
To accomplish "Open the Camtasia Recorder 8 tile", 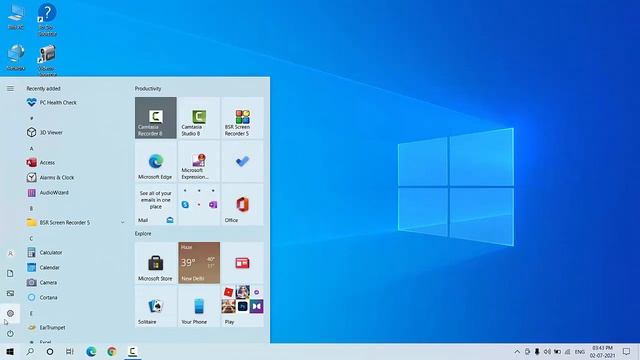I will pyautogui.click(x=156, y=118).
